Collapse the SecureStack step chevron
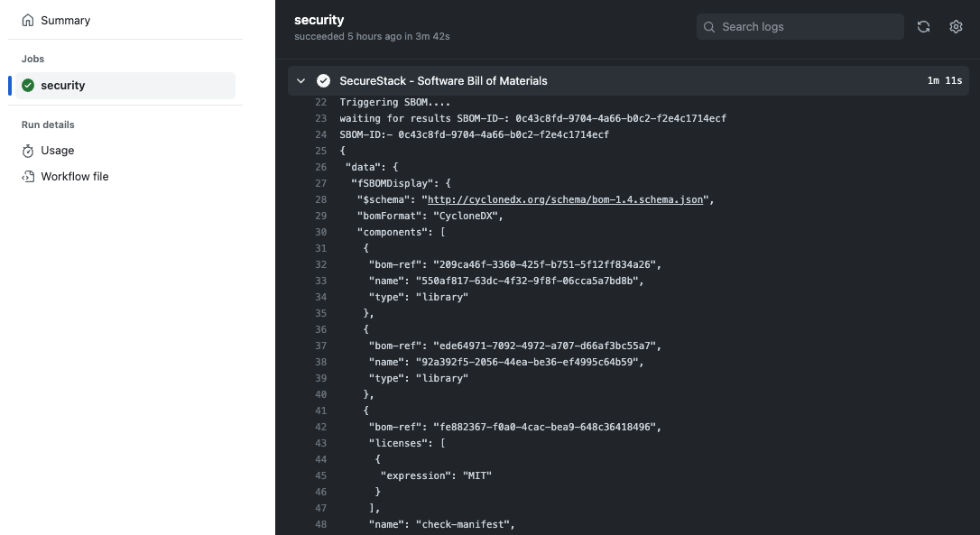This screenshot has width=980, height=535. tap(300, 80)
